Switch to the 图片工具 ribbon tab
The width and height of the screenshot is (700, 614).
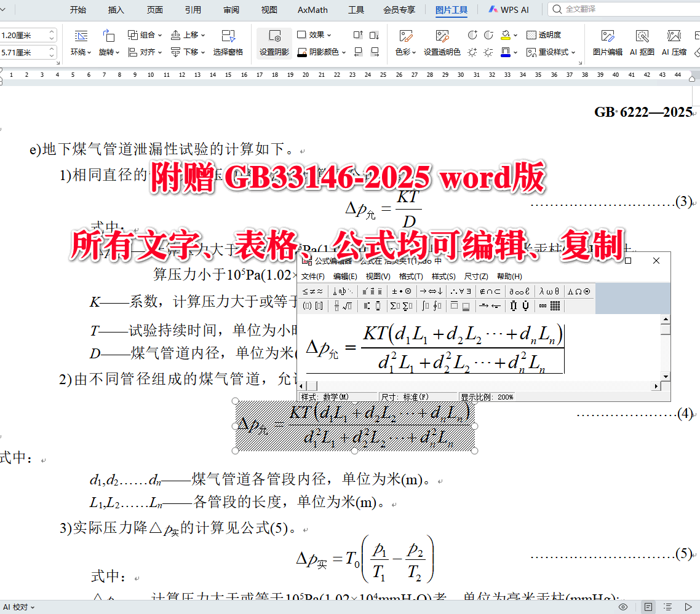tap(451, 9)
